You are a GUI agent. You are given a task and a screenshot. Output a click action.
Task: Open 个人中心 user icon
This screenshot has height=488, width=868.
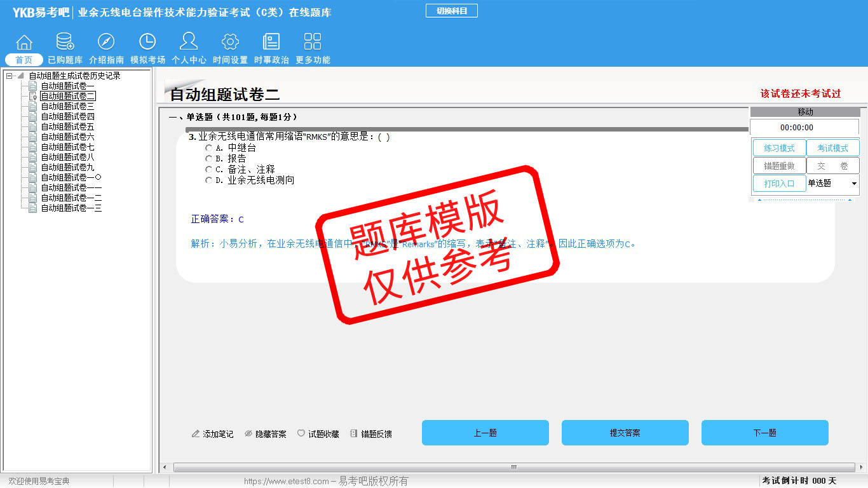[189, 43]
